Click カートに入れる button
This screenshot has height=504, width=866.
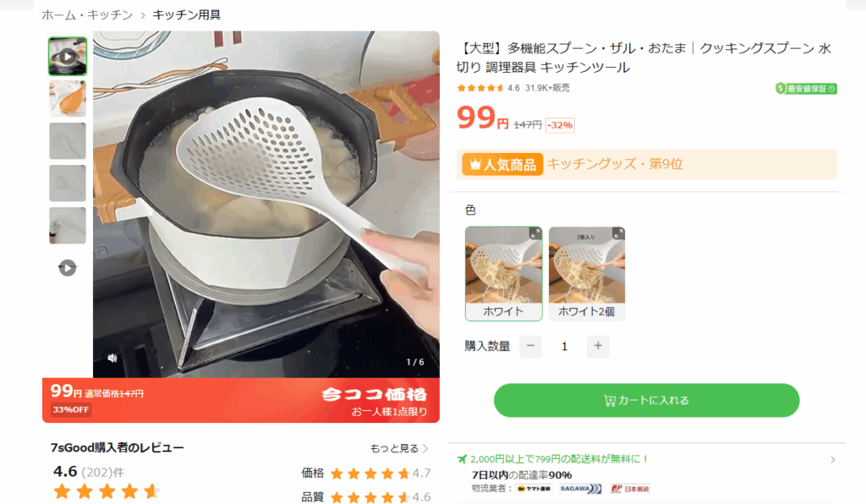(646, 400)
